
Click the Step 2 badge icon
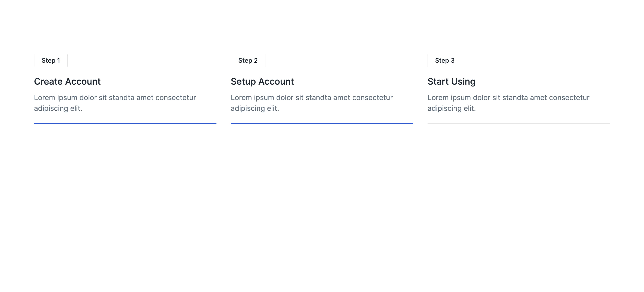click(x=248, y=60)
